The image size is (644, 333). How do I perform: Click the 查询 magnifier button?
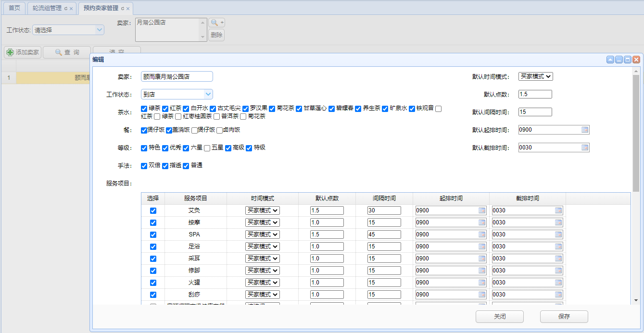click(66, 52)
